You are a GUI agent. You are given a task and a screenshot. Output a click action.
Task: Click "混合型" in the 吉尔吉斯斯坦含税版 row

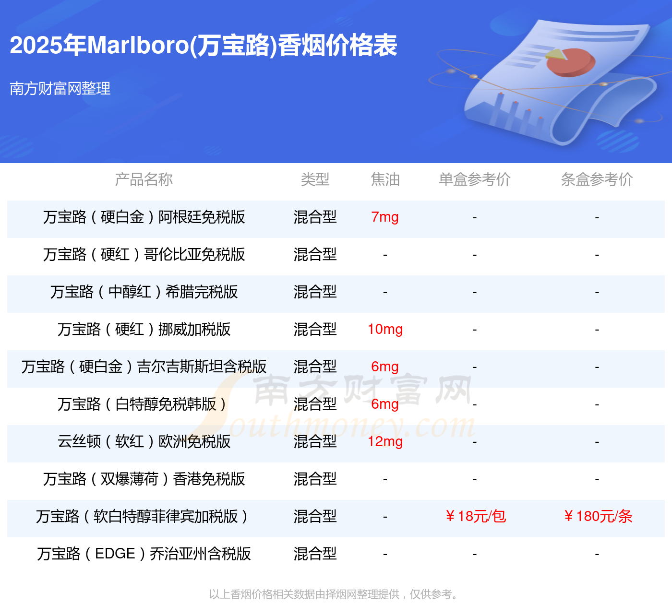coord(315,367)
